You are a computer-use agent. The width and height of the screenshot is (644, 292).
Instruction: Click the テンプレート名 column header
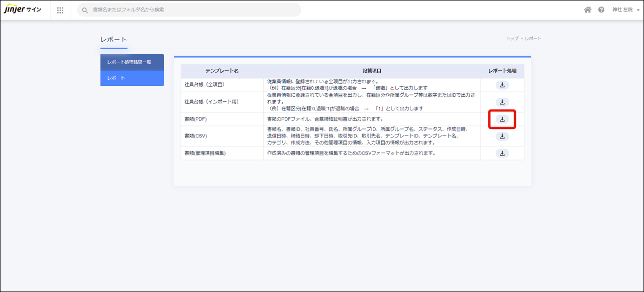click(222, 71)
